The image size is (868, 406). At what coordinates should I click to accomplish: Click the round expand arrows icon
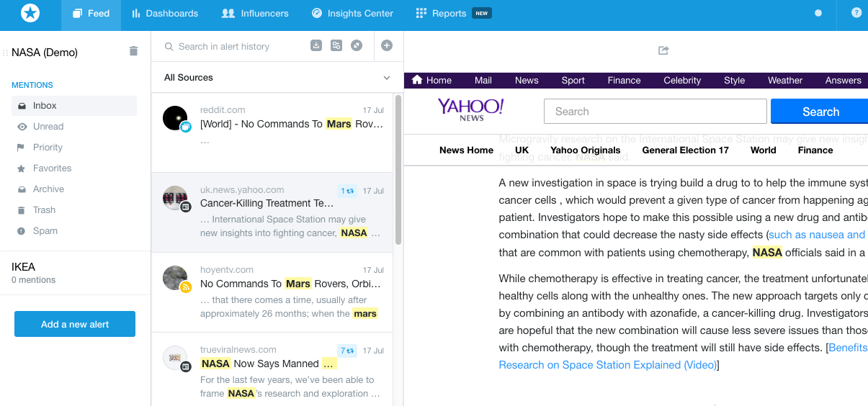click(x=357, y=46)
